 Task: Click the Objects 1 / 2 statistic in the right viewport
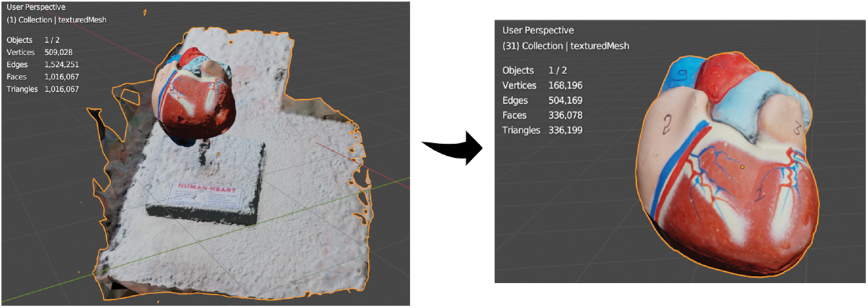(x=534, y=70)
